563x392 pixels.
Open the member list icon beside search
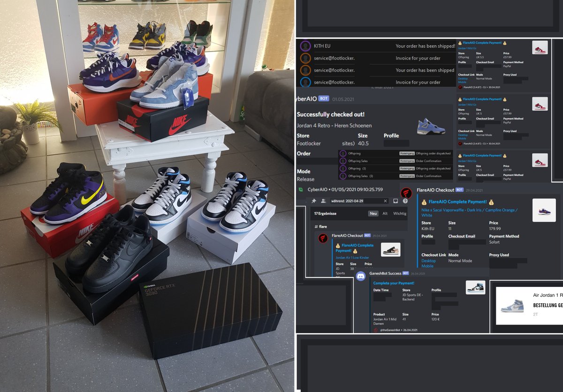323,201
